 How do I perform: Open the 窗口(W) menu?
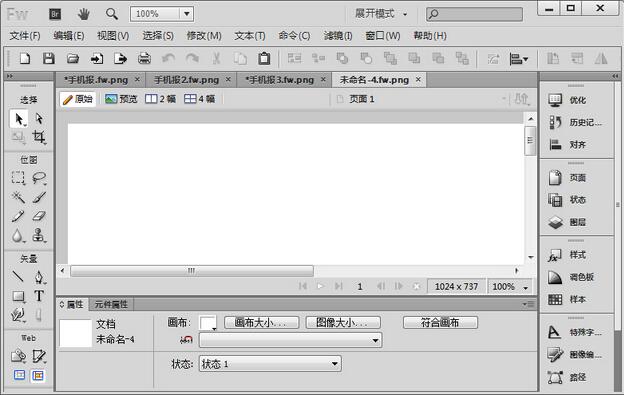pyautogui.click(x=383, y=36)
